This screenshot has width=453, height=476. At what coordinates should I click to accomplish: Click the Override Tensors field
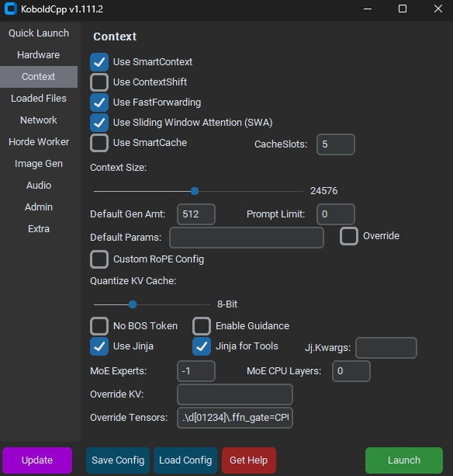(235, 418)
